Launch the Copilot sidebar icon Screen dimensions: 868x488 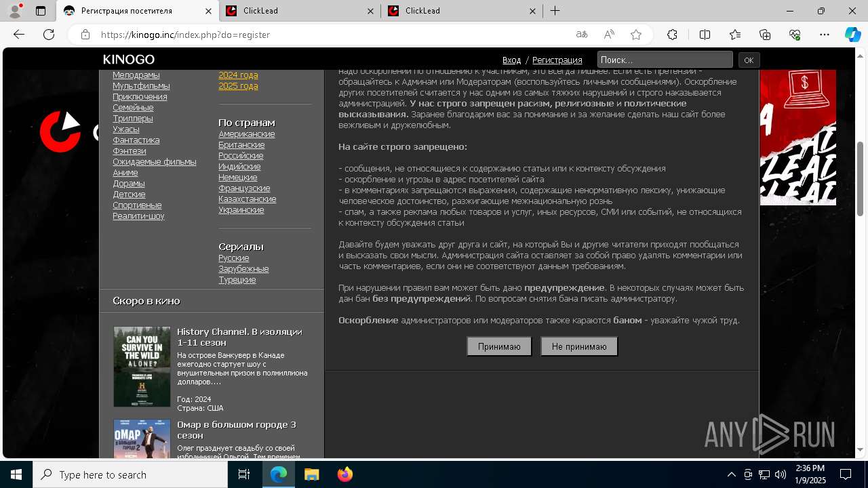(853, 35)
